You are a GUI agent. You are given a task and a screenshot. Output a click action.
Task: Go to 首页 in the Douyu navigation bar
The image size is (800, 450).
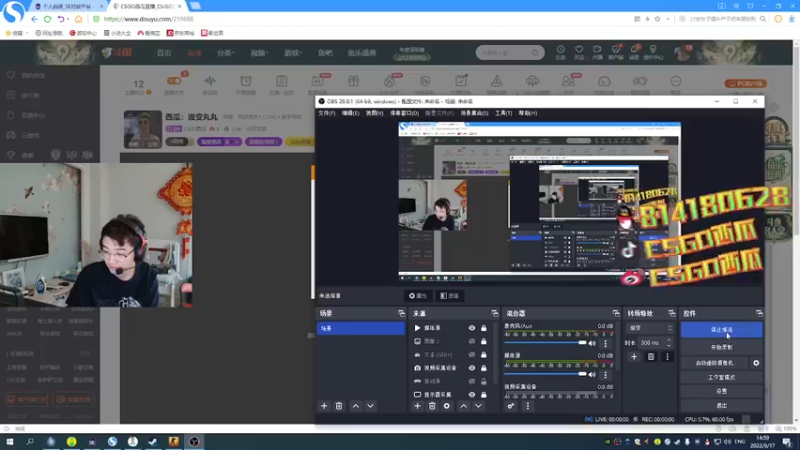coord(164,53)
